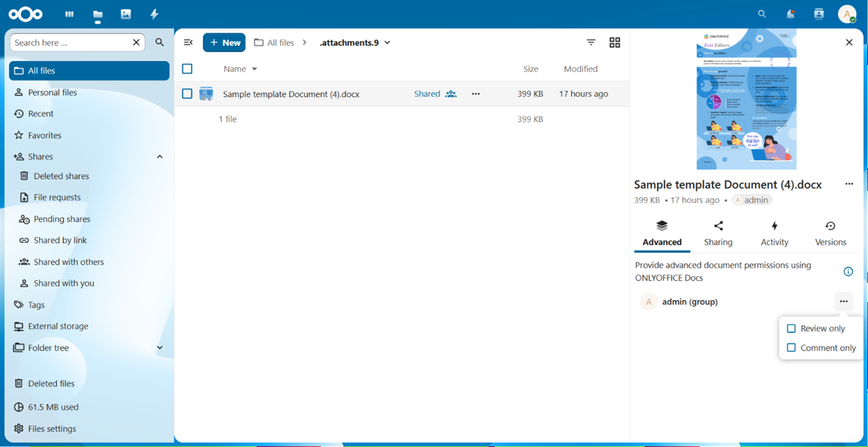
Task: Select all files checkbox in header
Action: [x=187, y=69]
